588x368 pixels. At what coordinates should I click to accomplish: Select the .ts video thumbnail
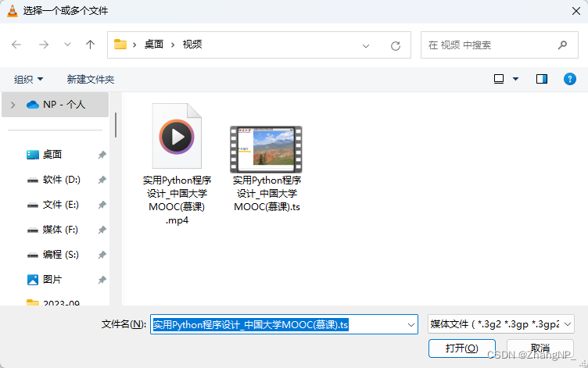click(x=266, y=149)
